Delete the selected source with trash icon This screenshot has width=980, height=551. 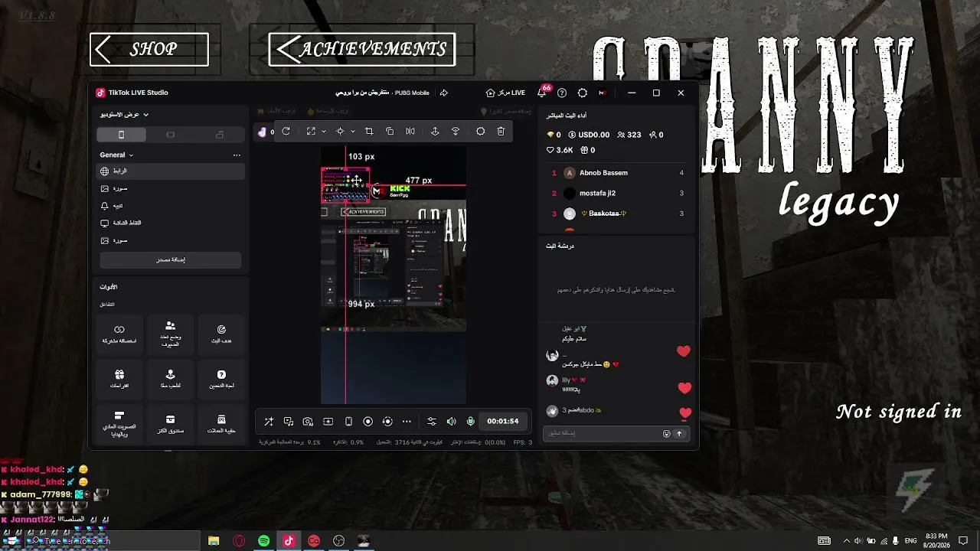coord(501,132)
